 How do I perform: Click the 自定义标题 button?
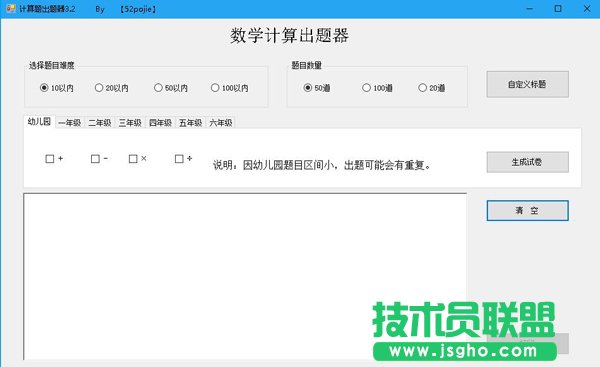(527, 84)
